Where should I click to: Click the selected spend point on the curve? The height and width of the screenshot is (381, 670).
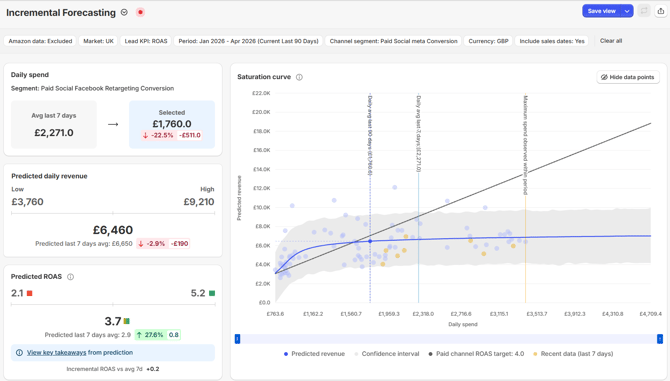pyautogui.click(x=370, y=241)
